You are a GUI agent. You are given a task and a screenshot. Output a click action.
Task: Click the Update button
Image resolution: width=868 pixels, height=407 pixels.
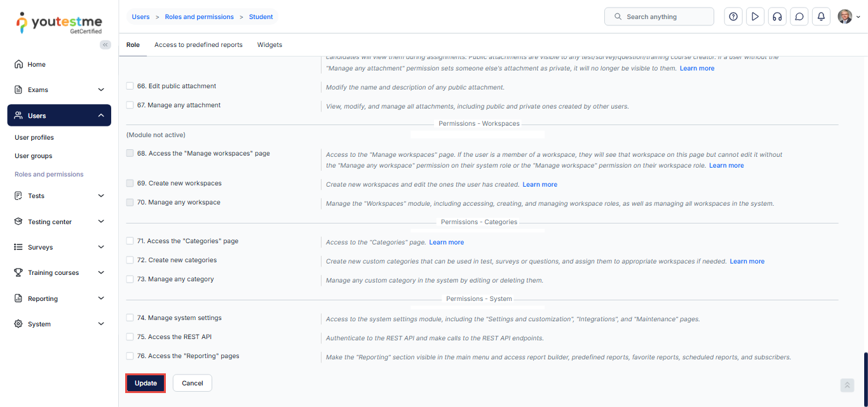(146, 383)
